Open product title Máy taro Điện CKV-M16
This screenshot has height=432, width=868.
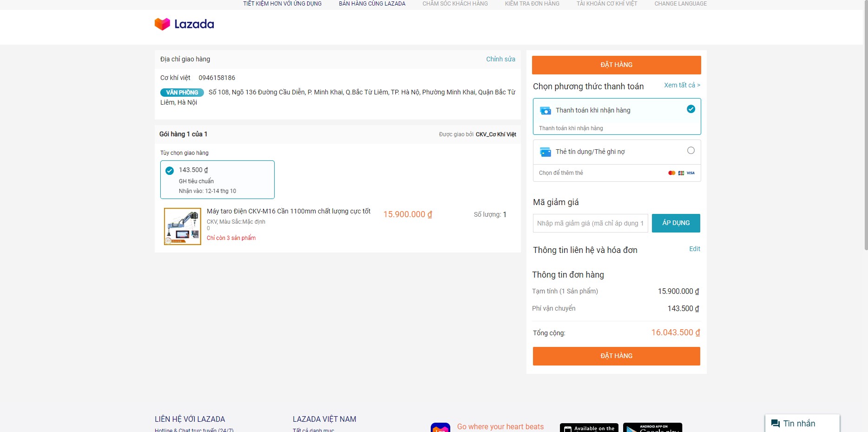(289, 211)
